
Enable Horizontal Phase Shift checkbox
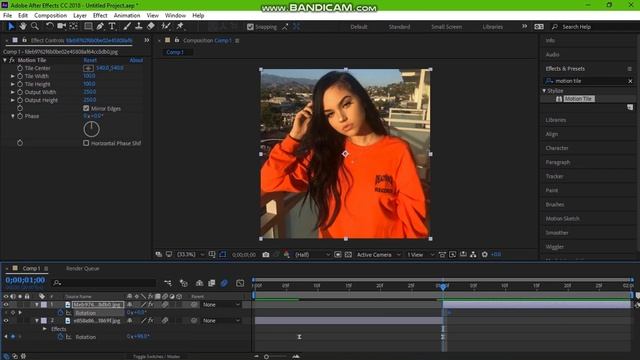[x=86, y=143]
